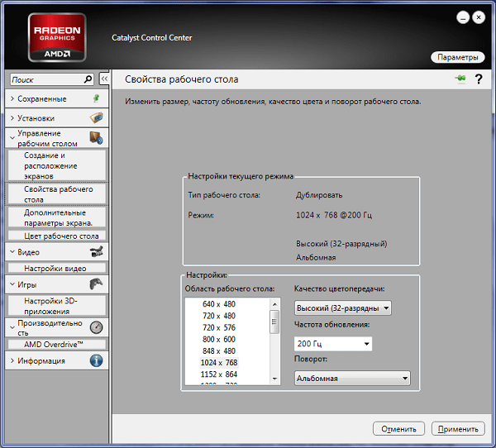Select 1152 x 864 resolution

pyautogui.click(x=219, y=374)
